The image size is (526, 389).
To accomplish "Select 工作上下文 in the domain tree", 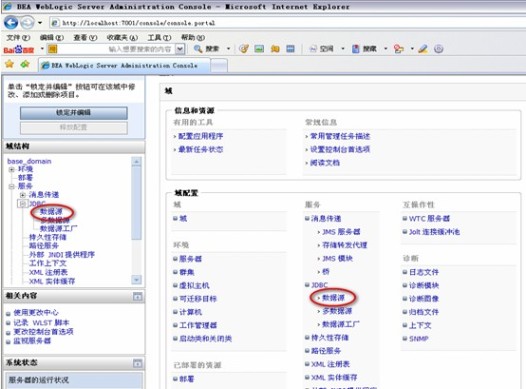I will [48, 263].
